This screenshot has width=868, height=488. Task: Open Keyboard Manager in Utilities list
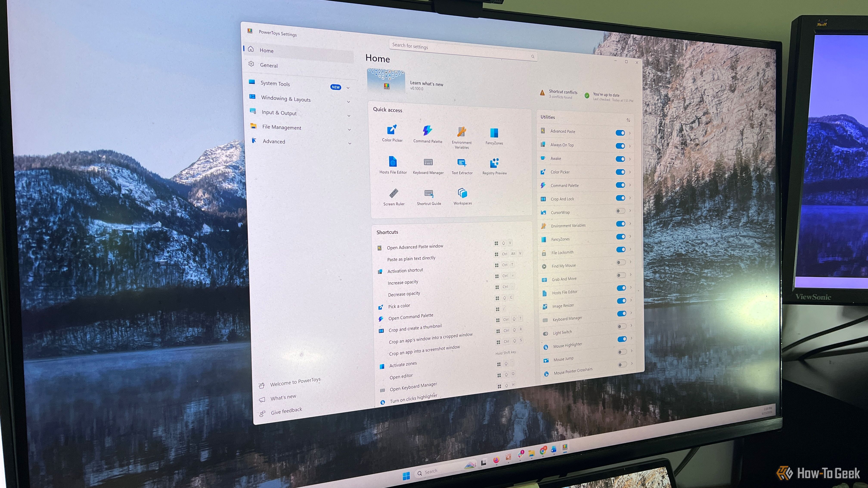[587, 316]
